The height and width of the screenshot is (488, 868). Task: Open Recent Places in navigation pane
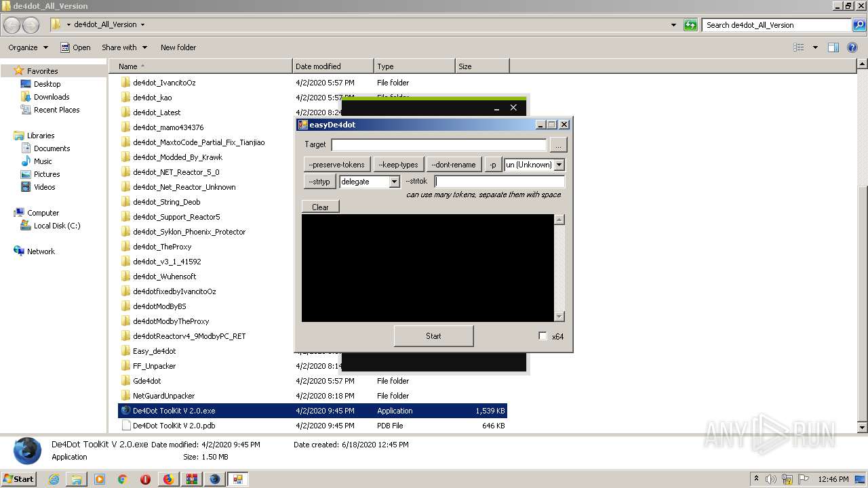[x=56, y=110]
